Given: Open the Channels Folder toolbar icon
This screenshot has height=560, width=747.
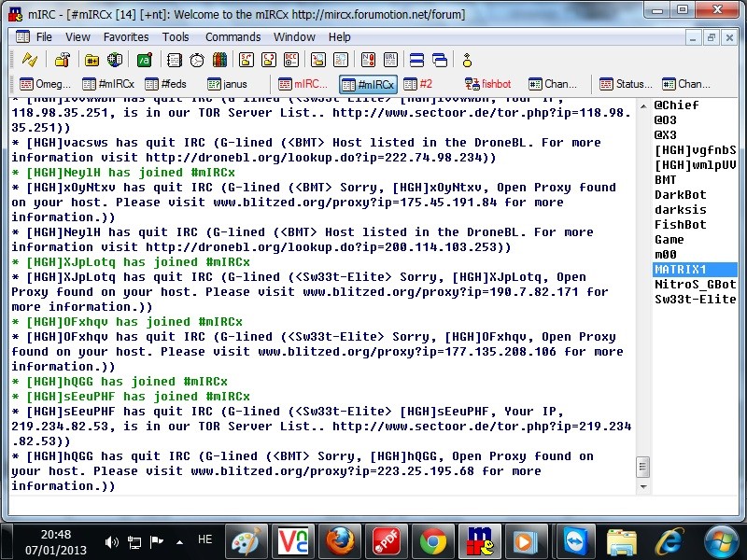Looking at the screenshot, I should (x=92, y=60).
